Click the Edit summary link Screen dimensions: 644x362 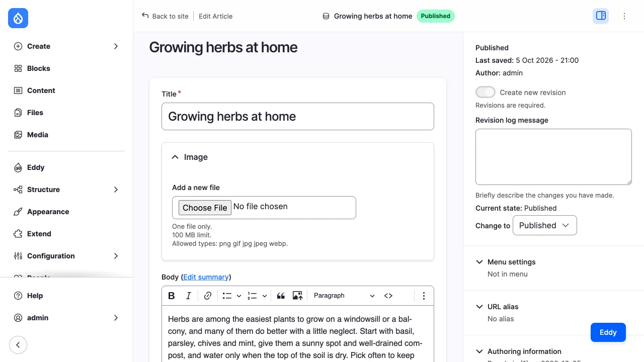pyautogui.click(x=206, y=277)
